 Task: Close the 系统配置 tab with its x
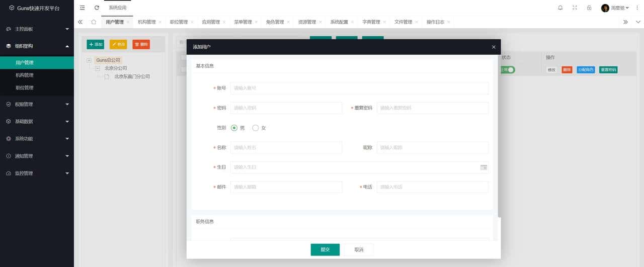click(353, 22)
